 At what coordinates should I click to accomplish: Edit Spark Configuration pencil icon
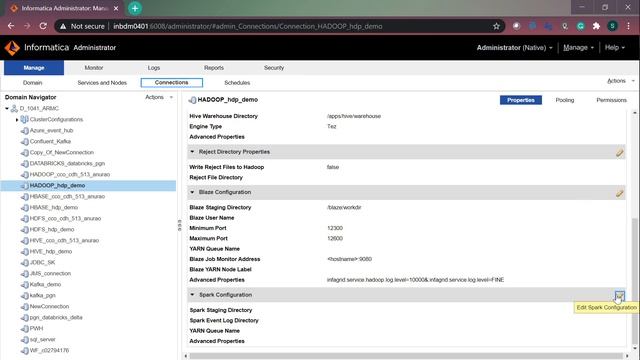click(620, 295)
